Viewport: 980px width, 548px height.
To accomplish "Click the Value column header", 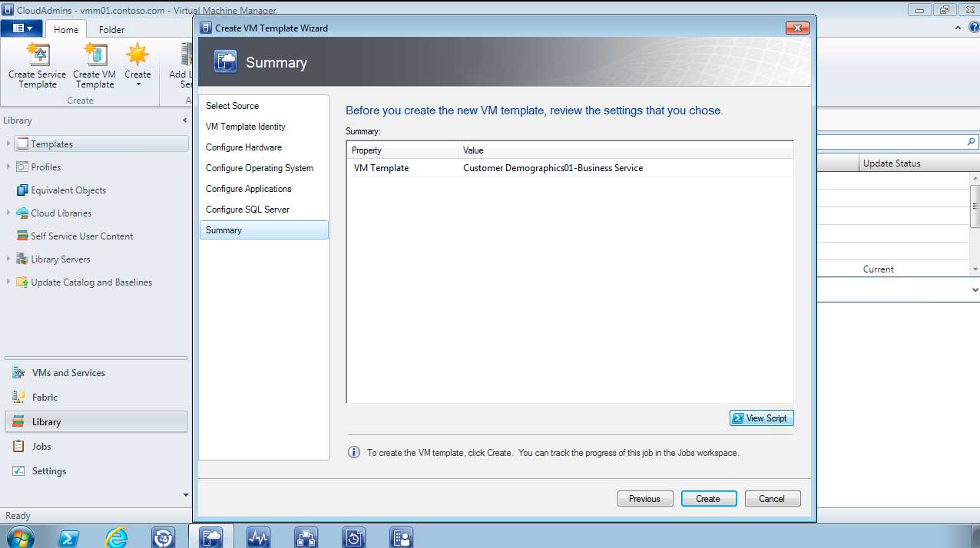I will pos(625,150).
